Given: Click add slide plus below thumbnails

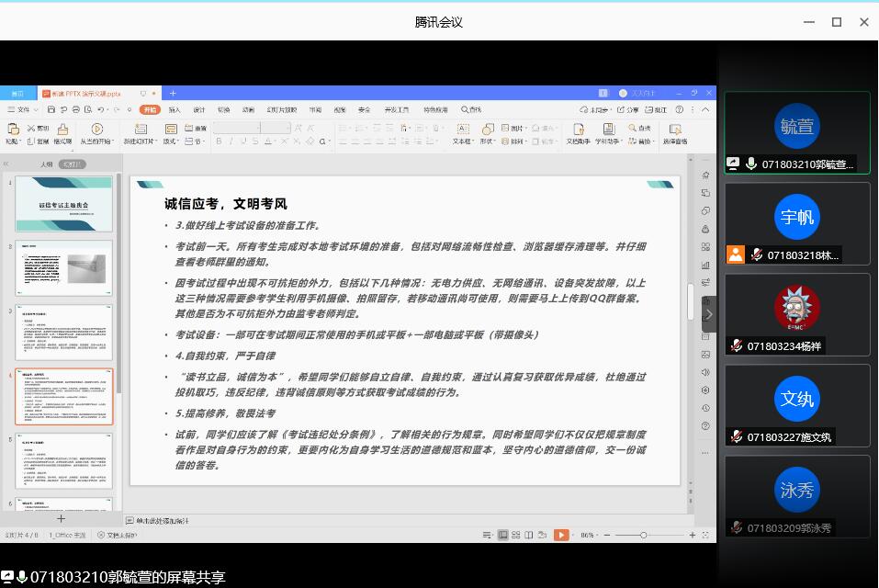Looking at the screenshot, I should 62,519.
